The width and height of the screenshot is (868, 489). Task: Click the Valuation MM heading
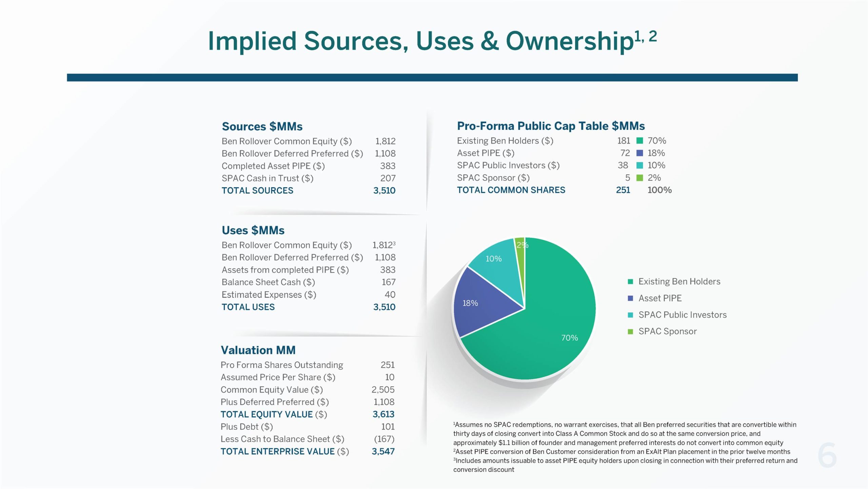coord(258,350)
